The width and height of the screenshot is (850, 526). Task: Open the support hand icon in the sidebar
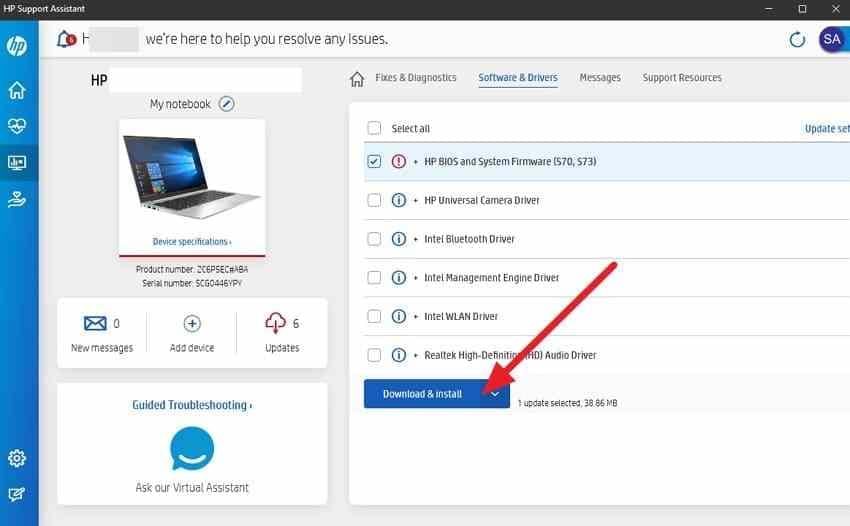17,200
